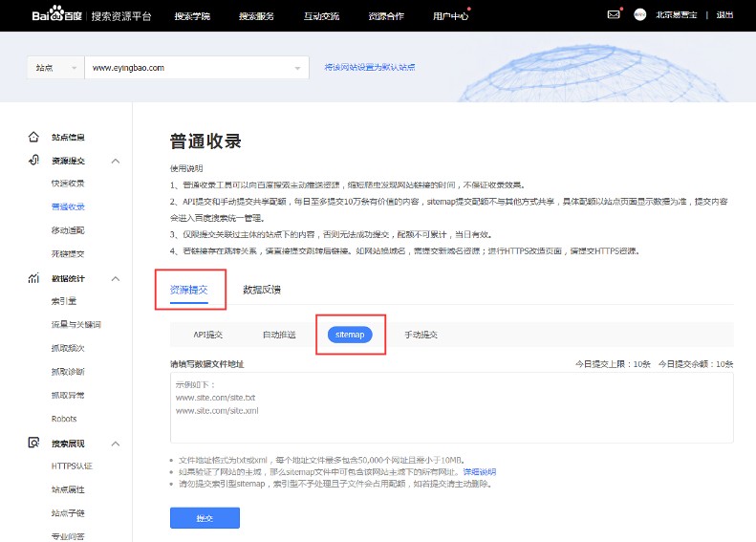Click the 搜索展现 sidebar icon
The height and width of the screenshot is (542, 756).
[x=33, y=444]
